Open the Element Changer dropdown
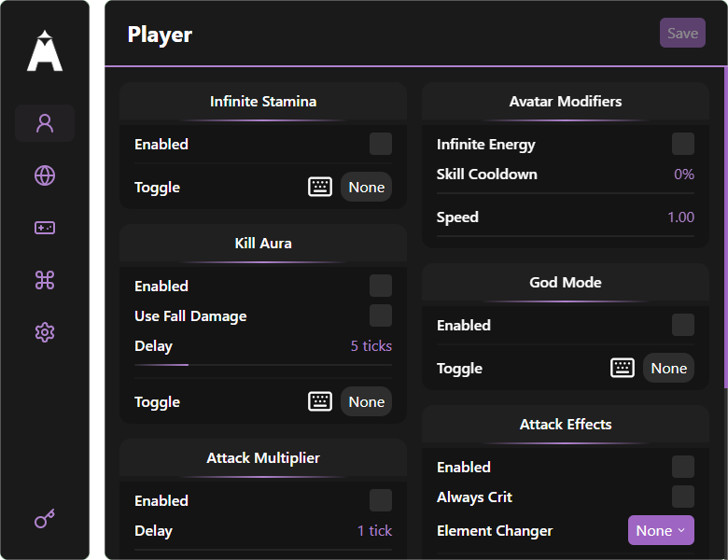The image size is (728, 560). (661, 530)
